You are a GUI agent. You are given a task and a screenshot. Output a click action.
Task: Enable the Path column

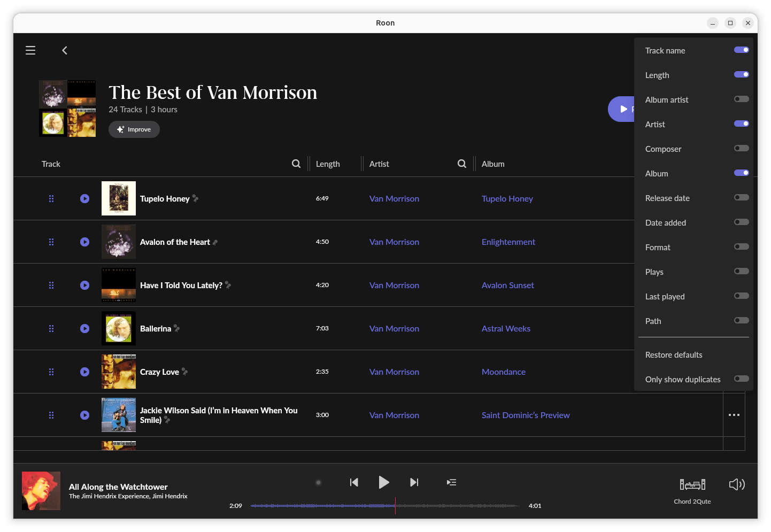point(742,320)
